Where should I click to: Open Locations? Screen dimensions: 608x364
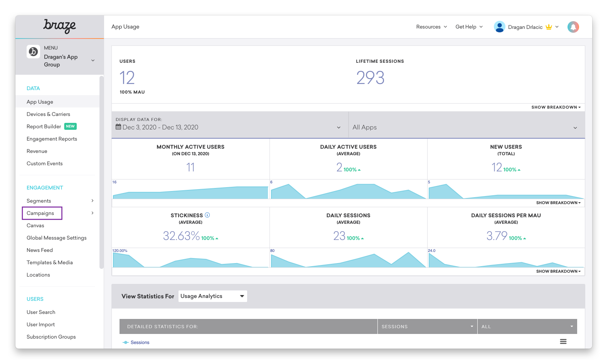point(38,275)
